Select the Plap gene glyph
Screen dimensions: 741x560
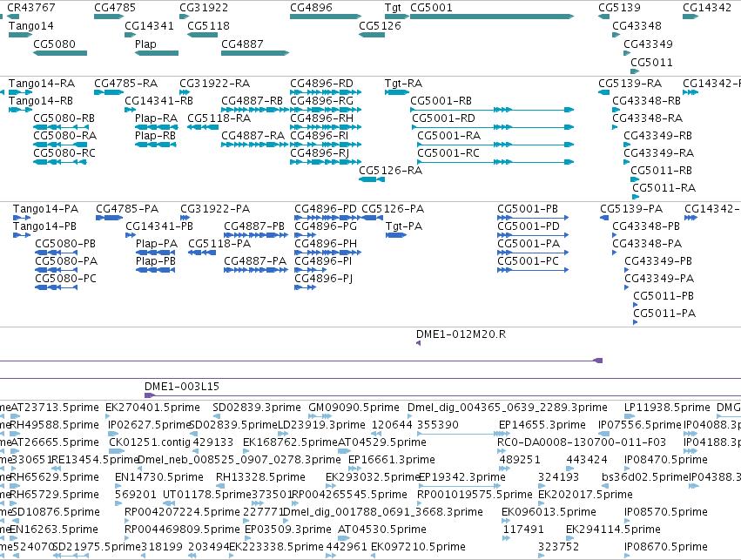click(157, 53)
